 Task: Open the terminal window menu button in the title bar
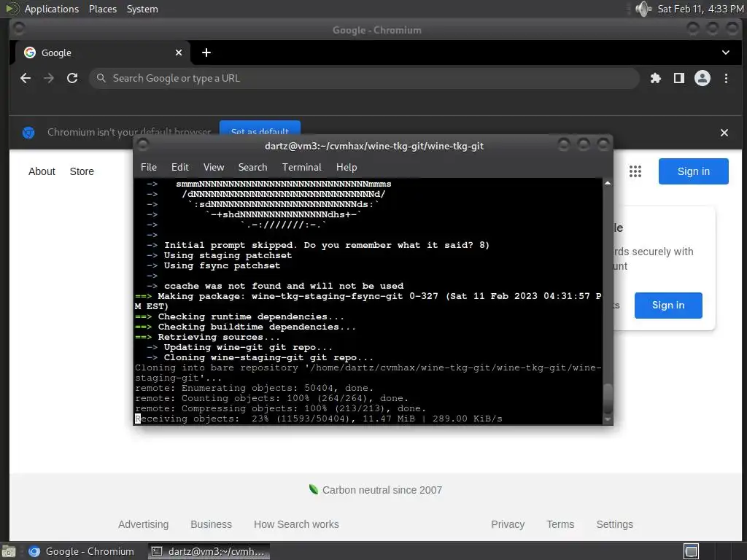143,144
